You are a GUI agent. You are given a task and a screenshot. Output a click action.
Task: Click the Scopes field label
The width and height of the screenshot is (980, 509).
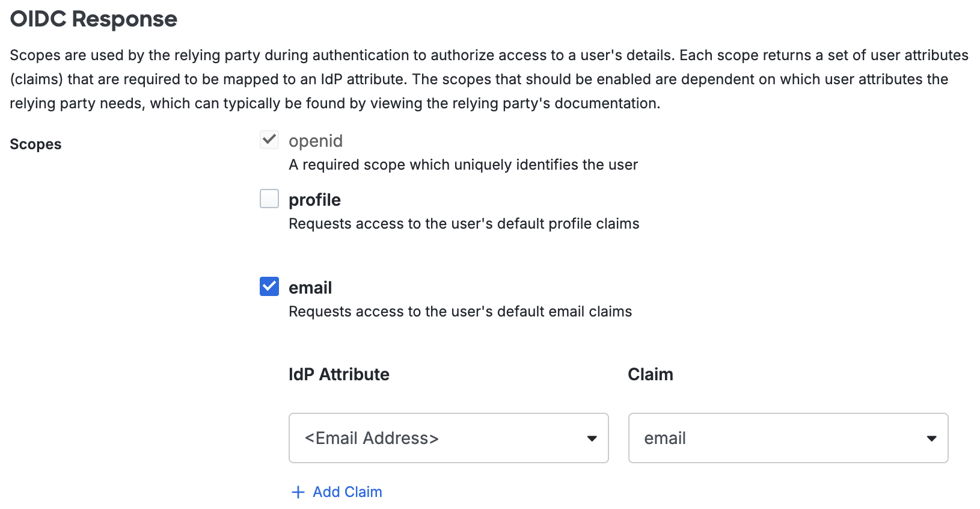click(35, 144)
